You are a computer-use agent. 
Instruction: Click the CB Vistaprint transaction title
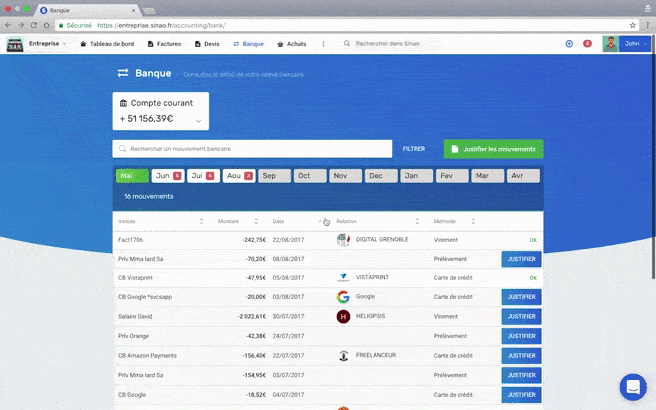pyautogui.click(x=135, y=278)
